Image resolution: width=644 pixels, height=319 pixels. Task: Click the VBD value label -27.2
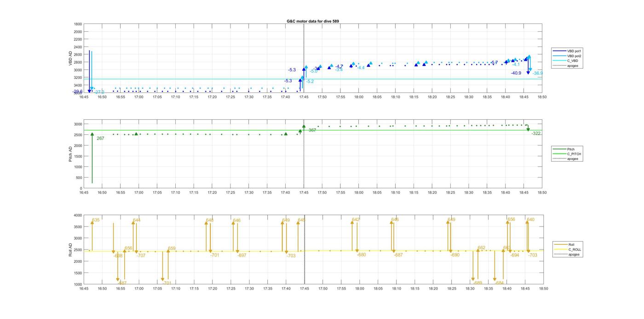99,92
